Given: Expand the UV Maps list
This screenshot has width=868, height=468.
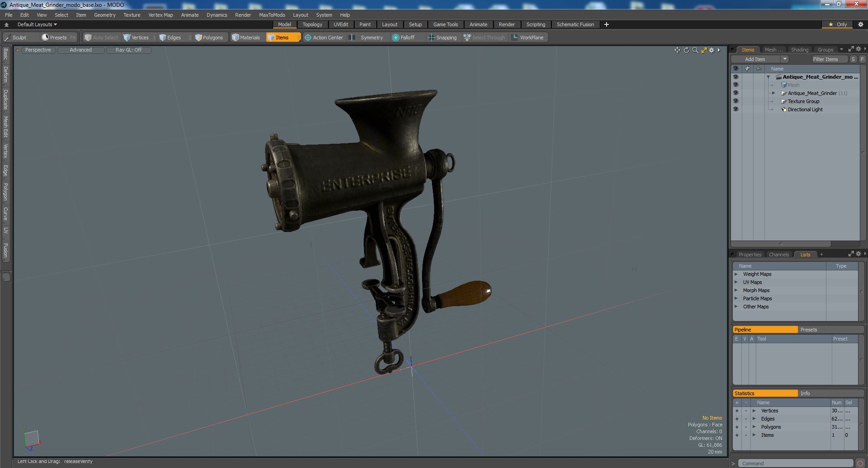Looking at the screenshot, I should pyautogui.click(x=736, y=282).
